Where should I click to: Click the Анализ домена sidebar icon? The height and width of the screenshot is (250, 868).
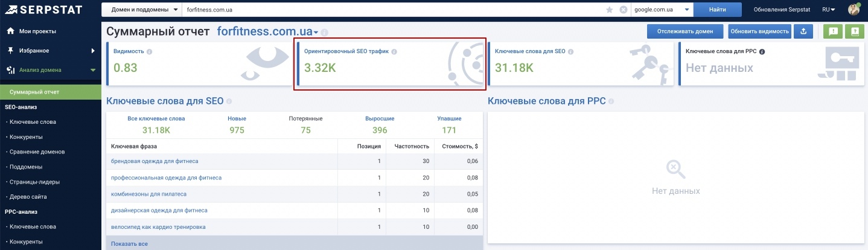pyautogui.click(x=10, y=70)
